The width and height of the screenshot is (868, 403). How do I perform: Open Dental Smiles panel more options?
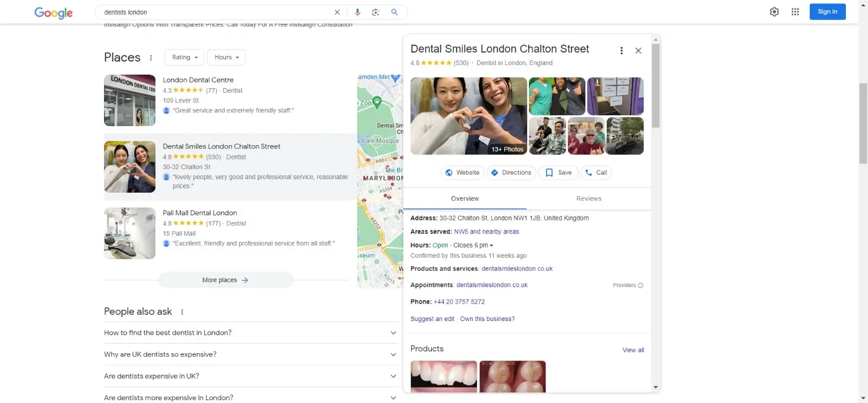point(622,51)
